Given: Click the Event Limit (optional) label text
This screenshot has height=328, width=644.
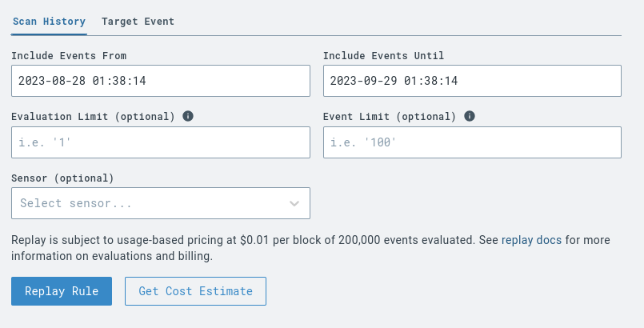Looking at the screenshot, I should pos(390,116).
